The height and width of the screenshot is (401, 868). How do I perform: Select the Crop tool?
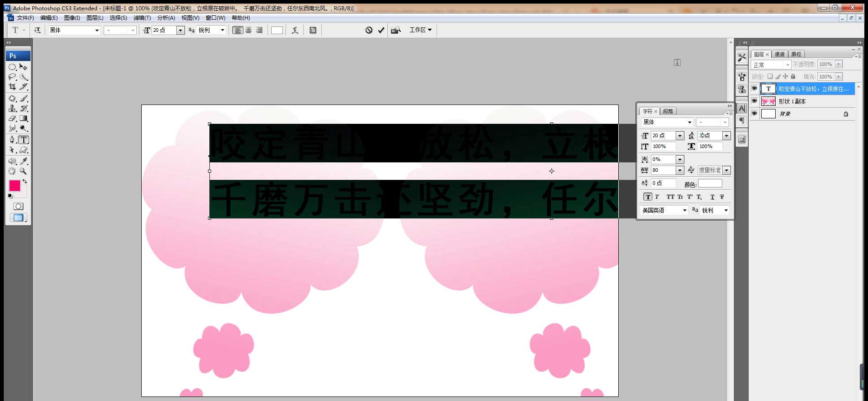coord(12,87)
